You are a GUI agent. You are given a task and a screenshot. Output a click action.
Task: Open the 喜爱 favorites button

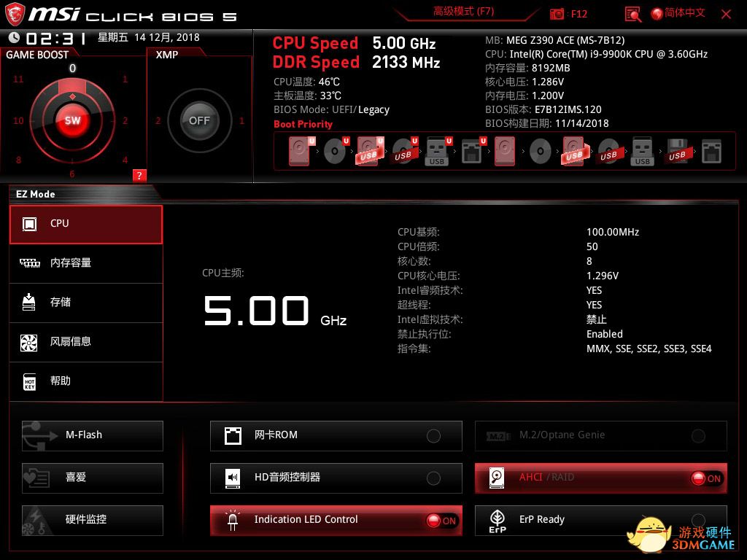93,478
